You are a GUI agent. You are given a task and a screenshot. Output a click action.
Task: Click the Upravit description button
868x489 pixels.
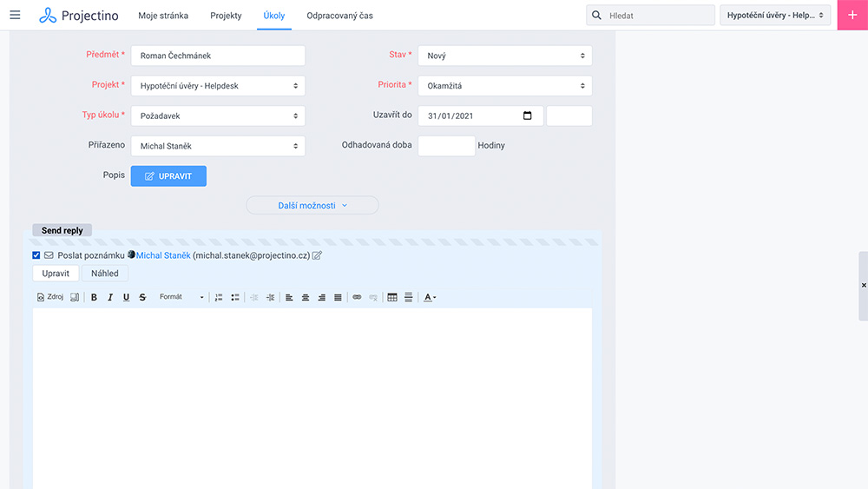[x=168, y=176]
